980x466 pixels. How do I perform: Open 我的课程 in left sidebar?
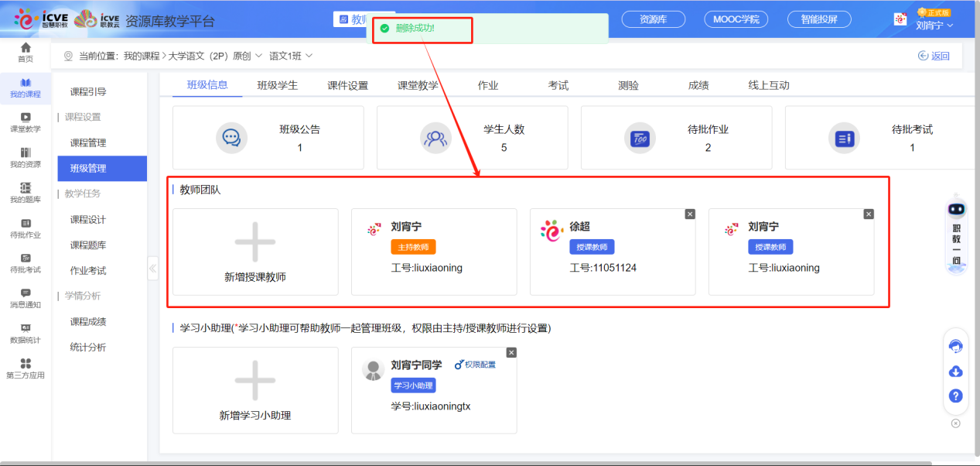point(26,87)
